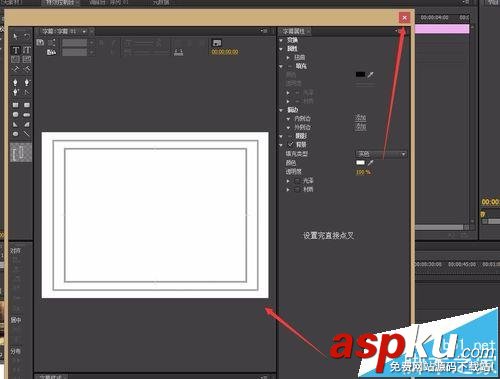
Task: Select the Rectangle tool
Action: (x=15, y=105)
